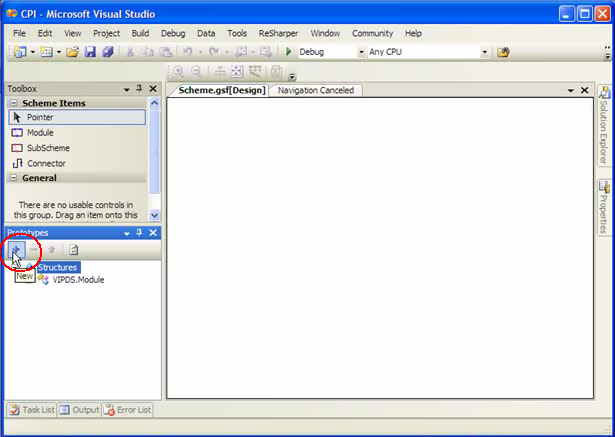The height and width of the screenshot is (437, 615).
Task: Toggle auto-hide pin on Prototypes panel
Action: pos(139,233)
